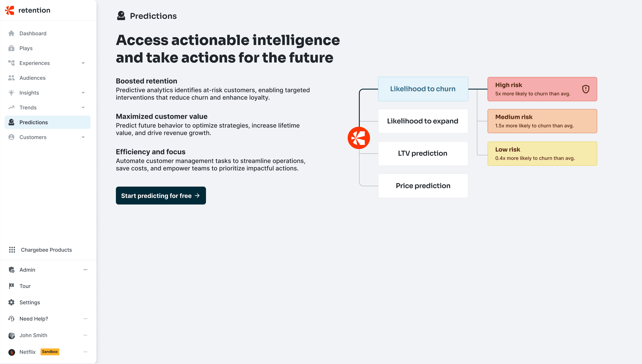Expand the Customers submenu chevron
This screenshot has width=642, height=364.
pos(83,137)
